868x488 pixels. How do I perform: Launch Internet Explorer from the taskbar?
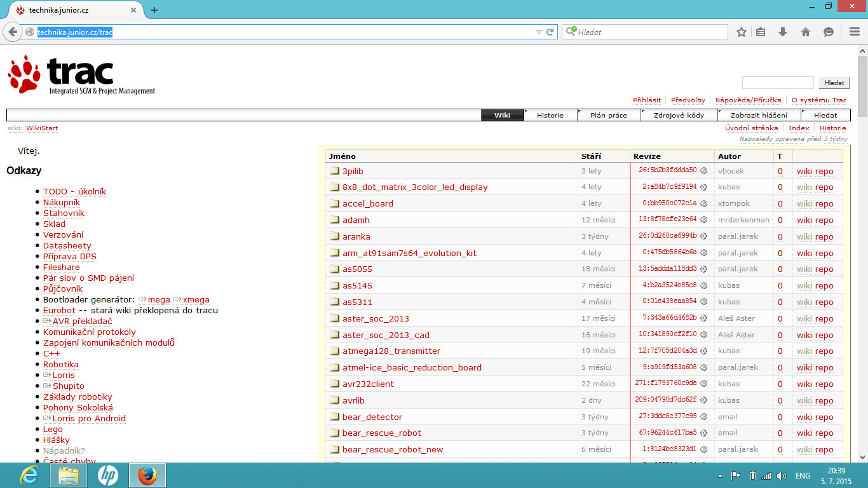coord(29,475)
